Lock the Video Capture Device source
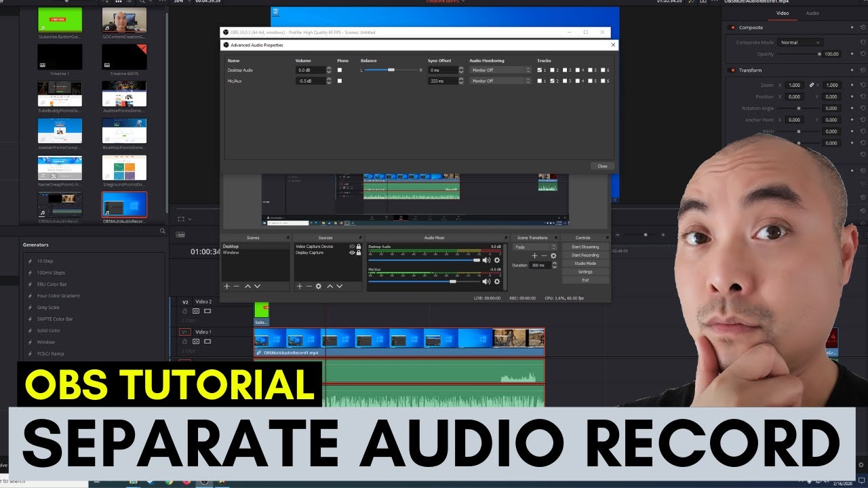Viewport: 868px width, 488px height. click(x=359, y=246)
